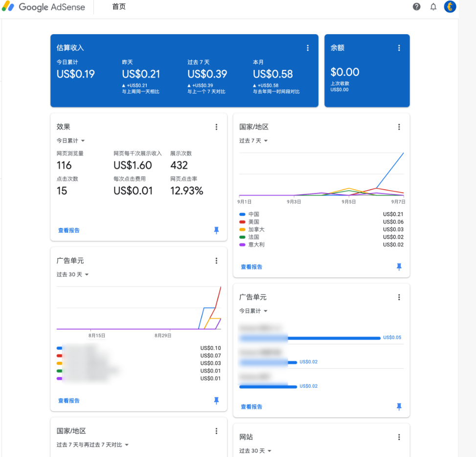
Task: Open the three-dot menu on the 余额 card
Action: click(399, 47)
